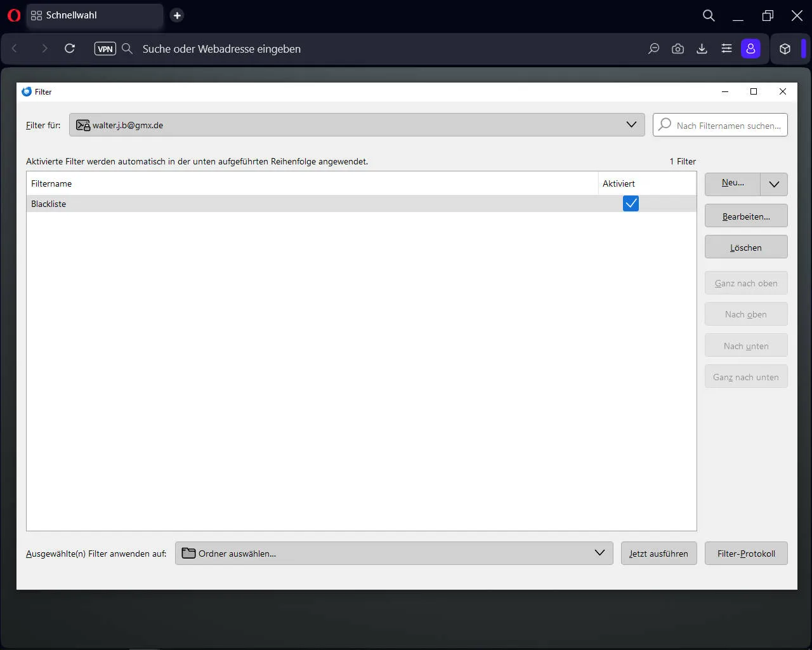Click the Bearbeiten button

click(746, 216)
